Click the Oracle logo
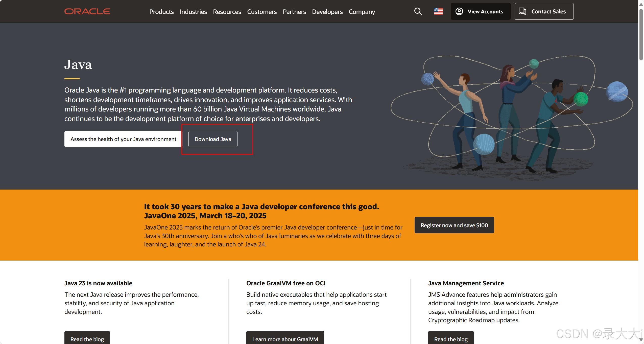Viewport: 644px width, 344px height. click(87, 11)
